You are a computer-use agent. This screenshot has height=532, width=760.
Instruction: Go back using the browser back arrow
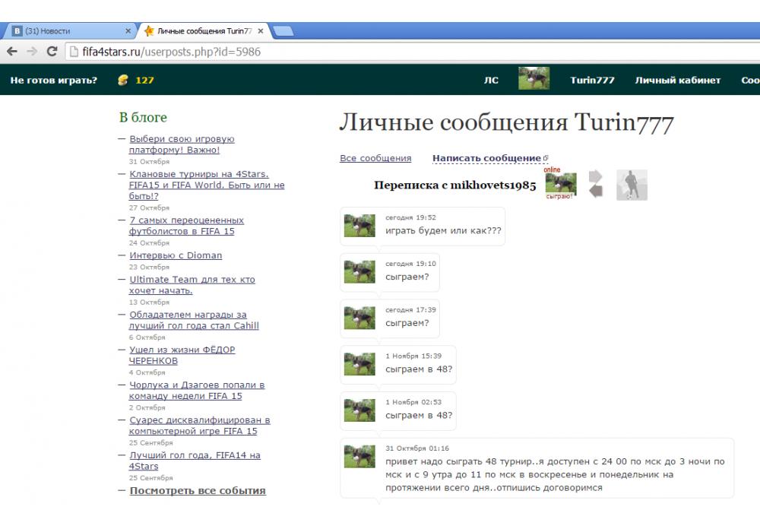[11, 52]
